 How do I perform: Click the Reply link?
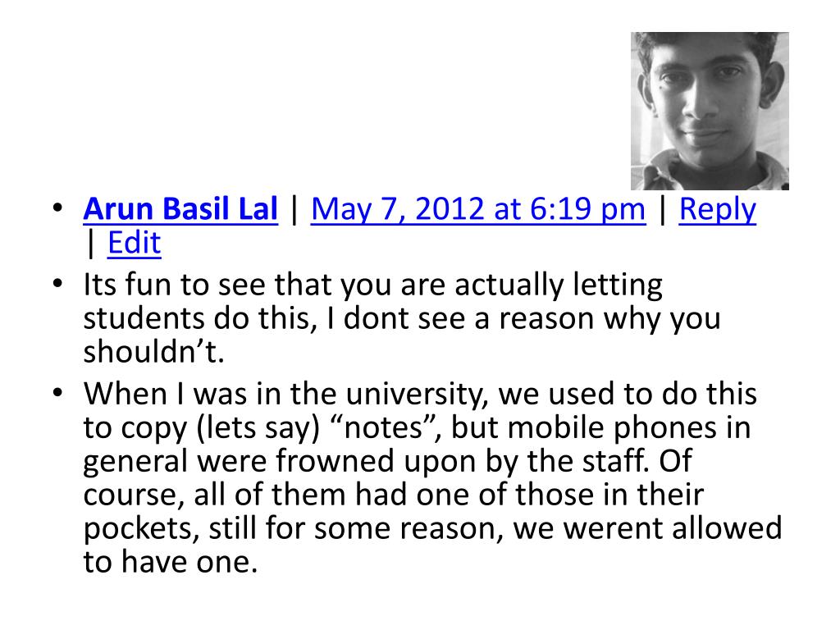pyautogui.click(x=717, y=210)
